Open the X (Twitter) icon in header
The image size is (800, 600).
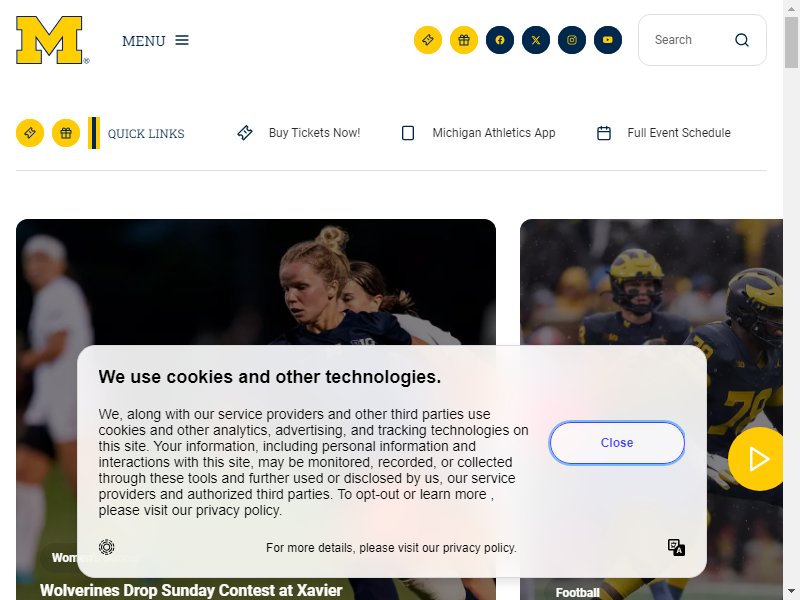click(536, 40)
